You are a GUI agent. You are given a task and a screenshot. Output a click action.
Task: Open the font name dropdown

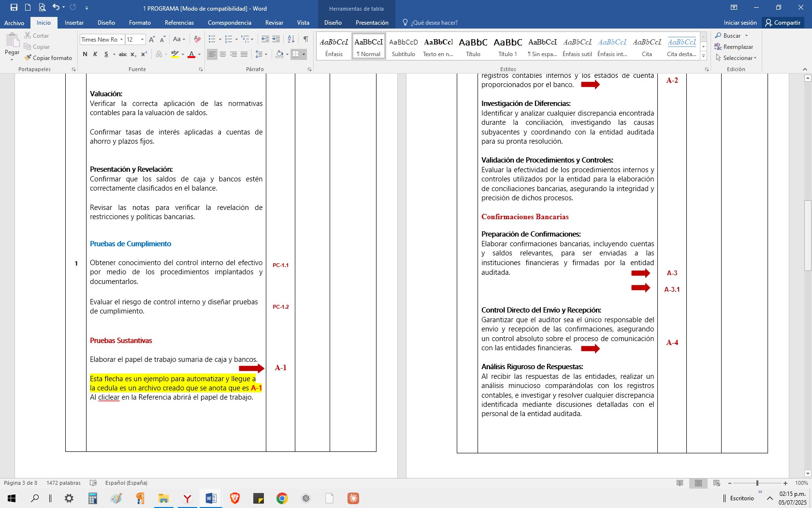pyautogui.click(x=122, y=40)
